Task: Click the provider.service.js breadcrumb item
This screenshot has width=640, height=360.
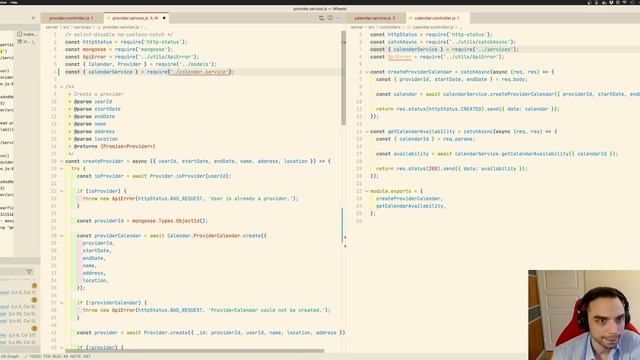Action: (x=120, y=27)
